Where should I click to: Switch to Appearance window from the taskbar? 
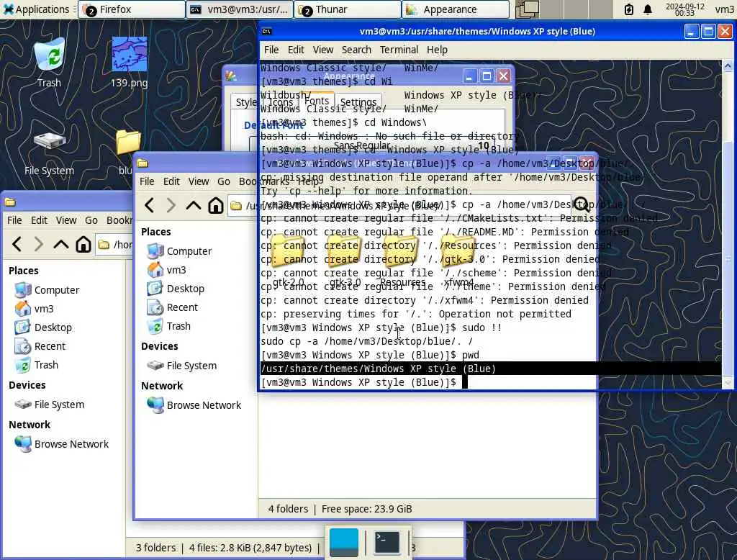click(456, 9)
